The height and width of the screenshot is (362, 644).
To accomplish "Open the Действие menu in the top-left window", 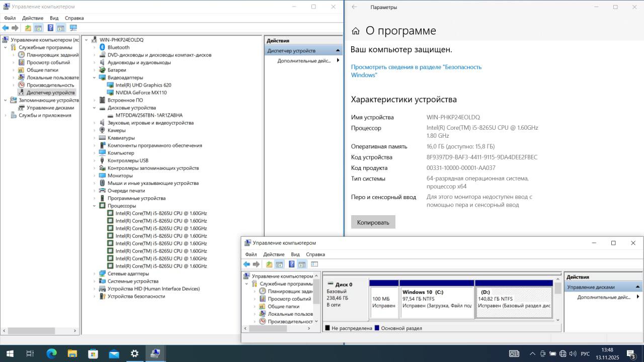I will coord(33,18).
